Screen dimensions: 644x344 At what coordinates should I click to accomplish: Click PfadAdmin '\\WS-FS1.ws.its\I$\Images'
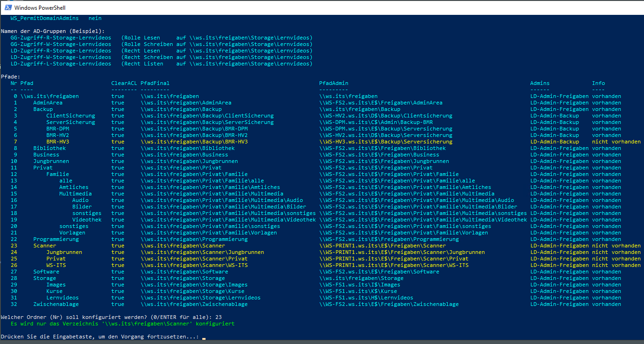(360, 285)
